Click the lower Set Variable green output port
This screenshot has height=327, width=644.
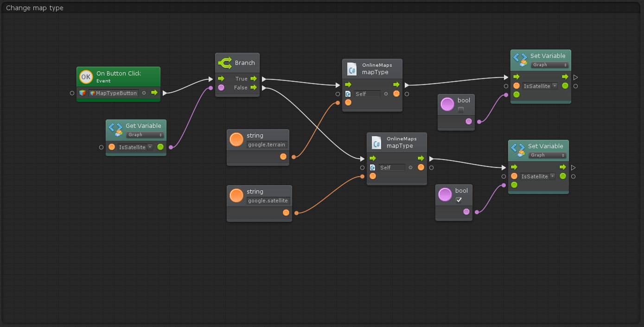(x=563, y=176)
